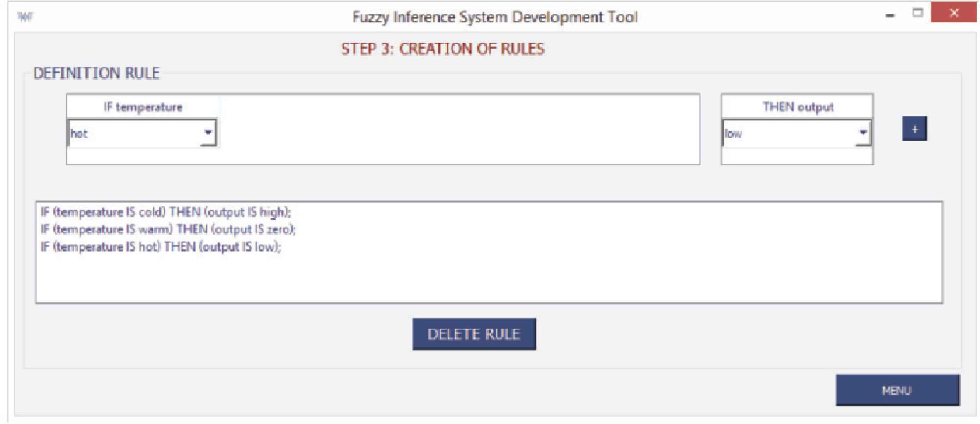Click the 'low' value in output combo box

click(785, 134)
